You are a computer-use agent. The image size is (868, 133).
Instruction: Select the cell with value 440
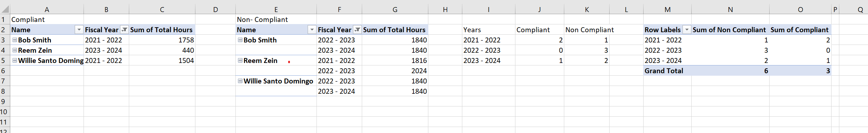[162, 50]
